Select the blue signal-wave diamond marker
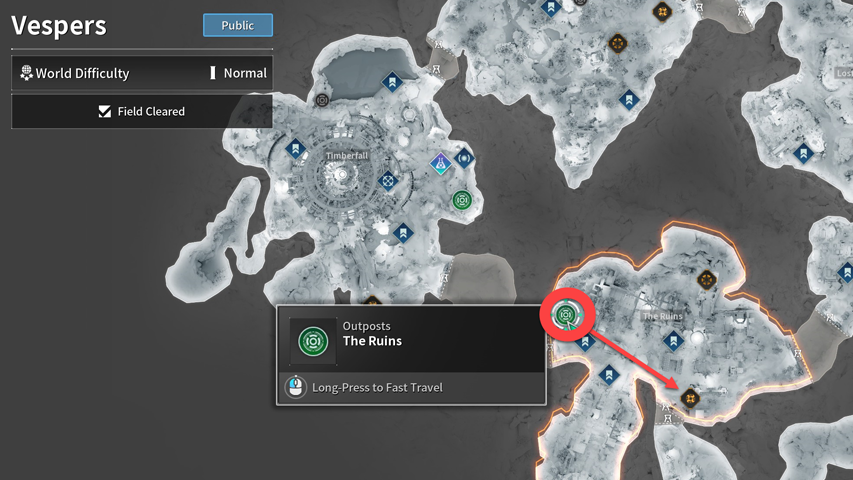 coord(464,158)
